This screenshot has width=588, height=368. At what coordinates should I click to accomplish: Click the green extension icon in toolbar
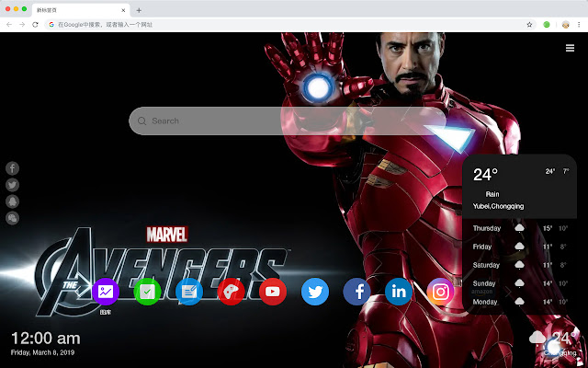tap(547, 25)
